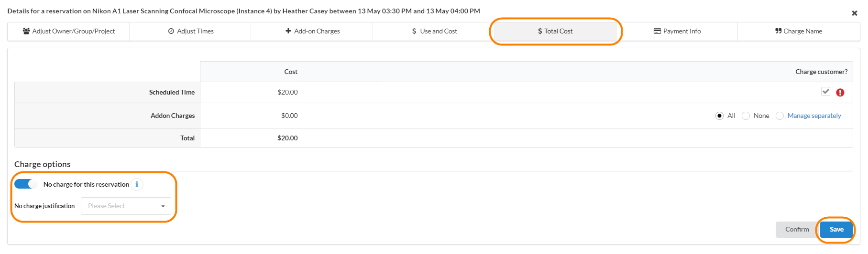Viewport: 868px width, 254px height.
Task: Click the red warning icon beside Scheduled Time
Action: pos(840,93)
